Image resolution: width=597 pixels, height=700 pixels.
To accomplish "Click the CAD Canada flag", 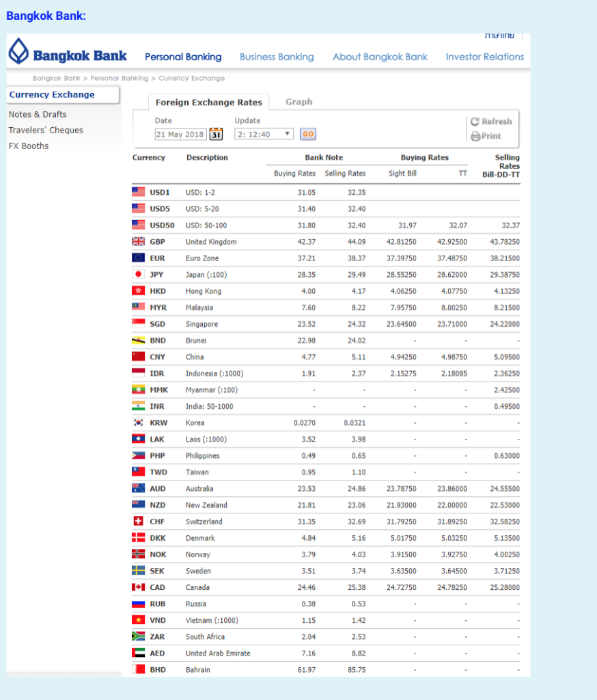I will click(x=138, y=587).
